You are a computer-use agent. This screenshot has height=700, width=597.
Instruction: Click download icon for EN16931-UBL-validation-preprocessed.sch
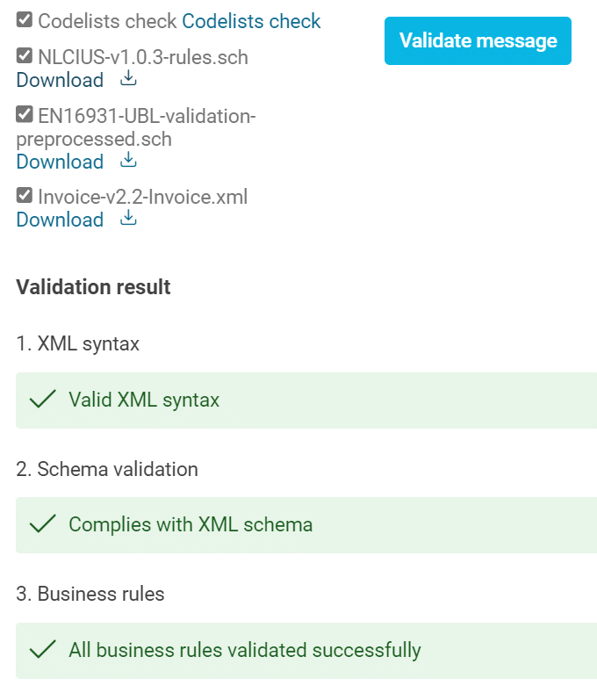click(x=128, y=161)
